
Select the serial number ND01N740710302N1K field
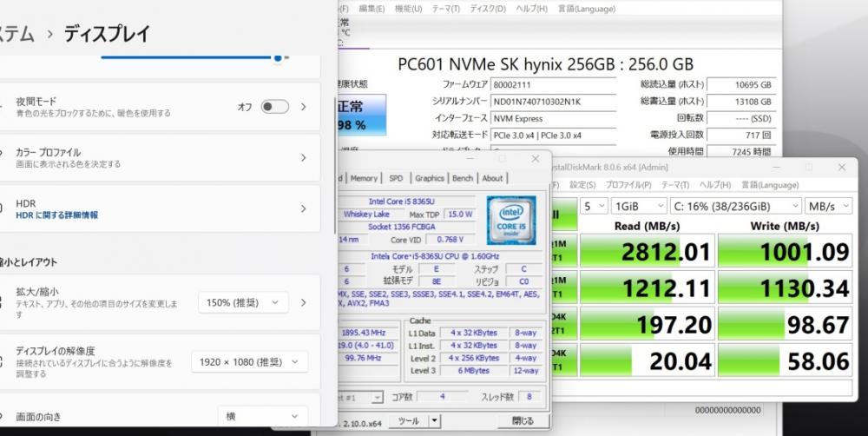[x=553, y=102]
